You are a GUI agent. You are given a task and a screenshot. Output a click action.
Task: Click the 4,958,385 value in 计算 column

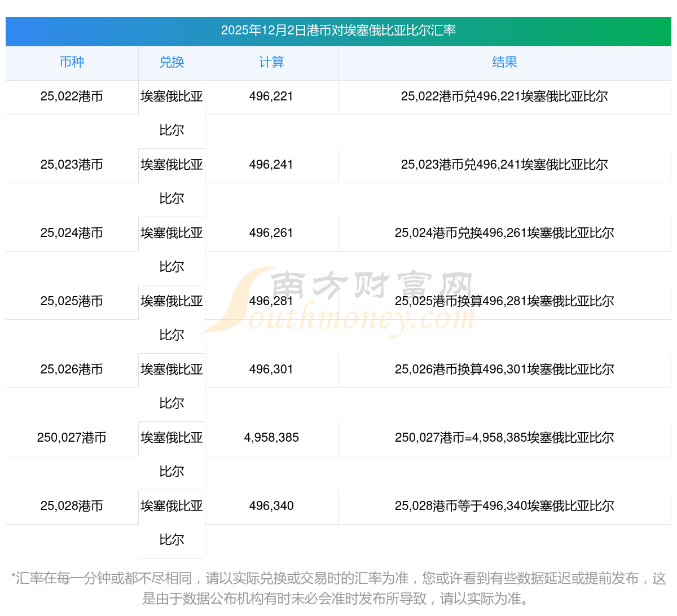(271, 438)
